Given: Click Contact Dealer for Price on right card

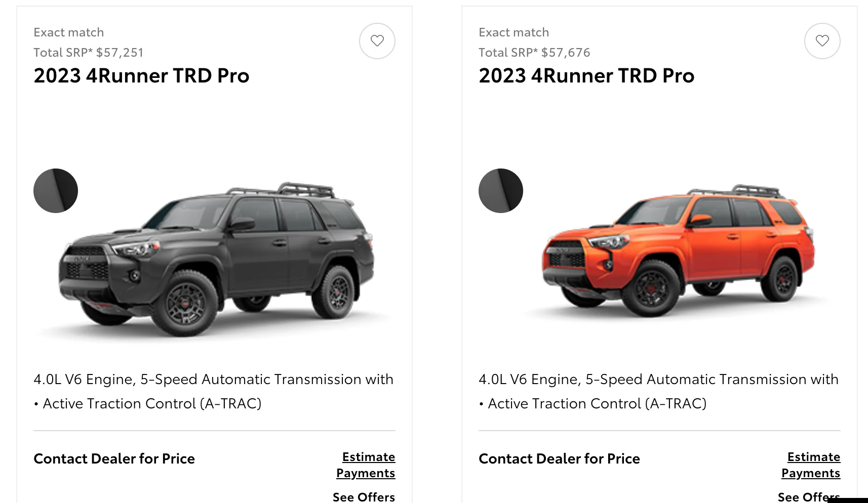Looking at the screenshot, I should tap(559, 458).
